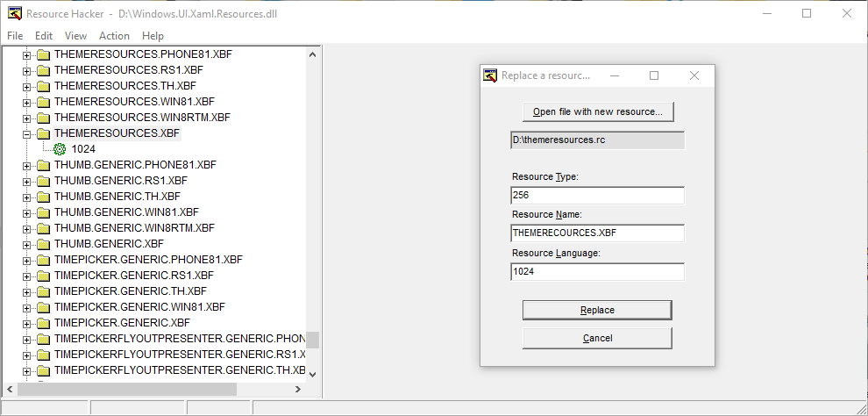The height and width of the screenshot is (416, 868).
Task: Select the 1024 resource tree item
Action: 83,149
